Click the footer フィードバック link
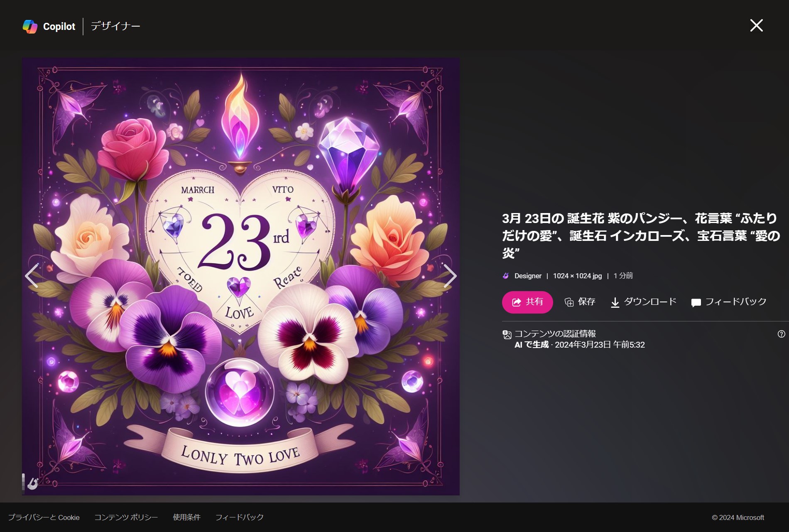Viewport: 789px width, 532px height. coord(239,517)
